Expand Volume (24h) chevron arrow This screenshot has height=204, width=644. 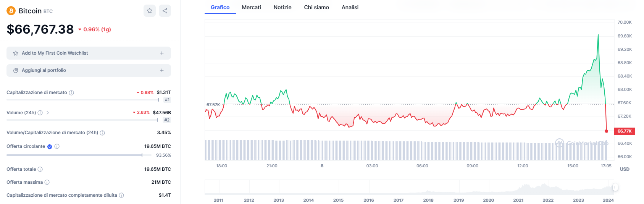coord(48,113)
